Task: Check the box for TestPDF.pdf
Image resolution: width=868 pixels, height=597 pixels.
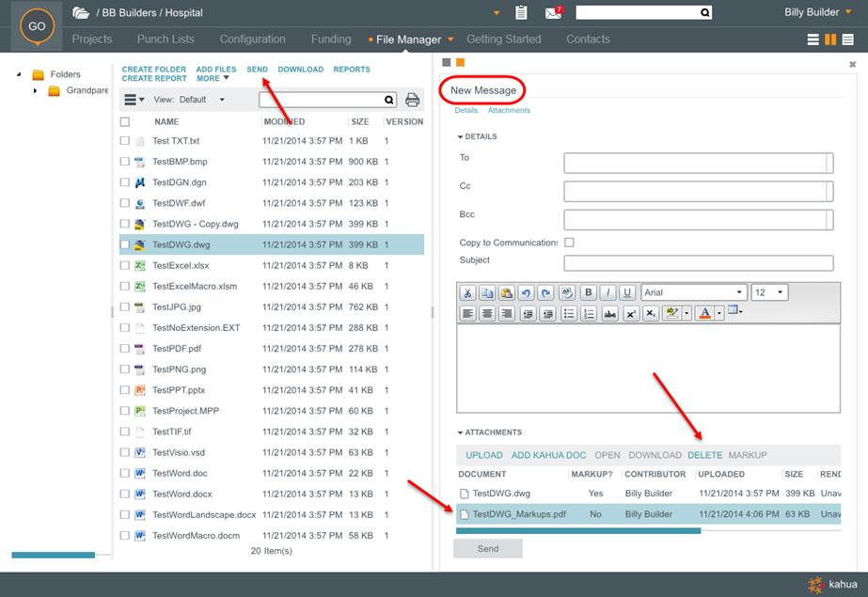Action: point(125,349)
